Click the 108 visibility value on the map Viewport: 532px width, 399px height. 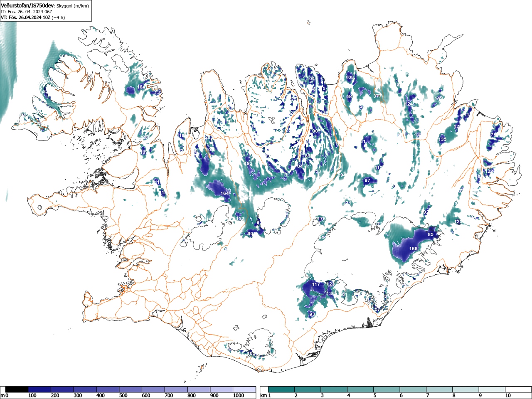350,77
